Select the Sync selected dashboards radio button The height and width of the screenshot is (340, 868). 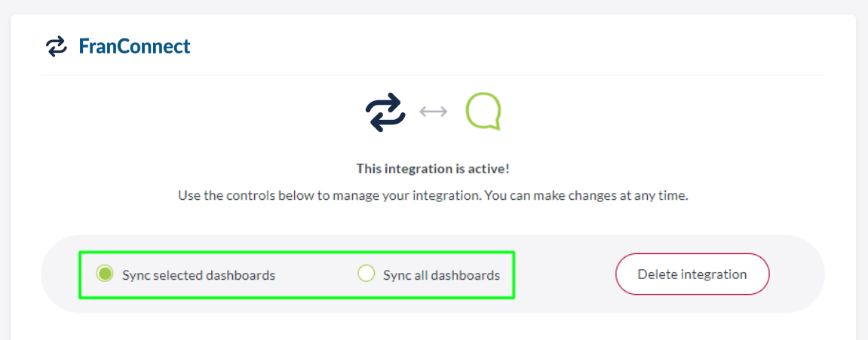click(105, 274)
